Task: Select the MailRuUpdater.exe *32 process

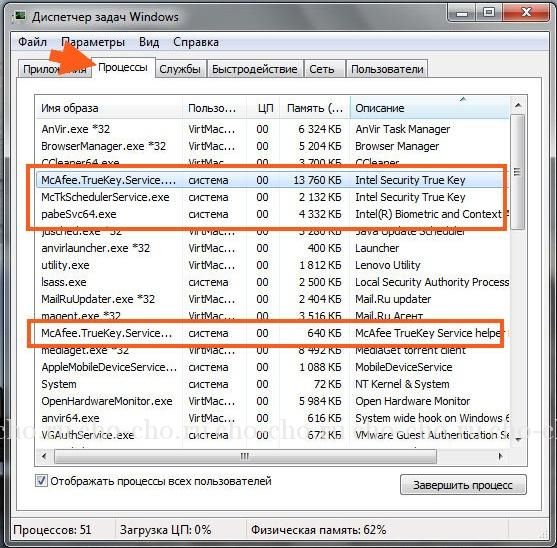Action: [x=272, y=299]
